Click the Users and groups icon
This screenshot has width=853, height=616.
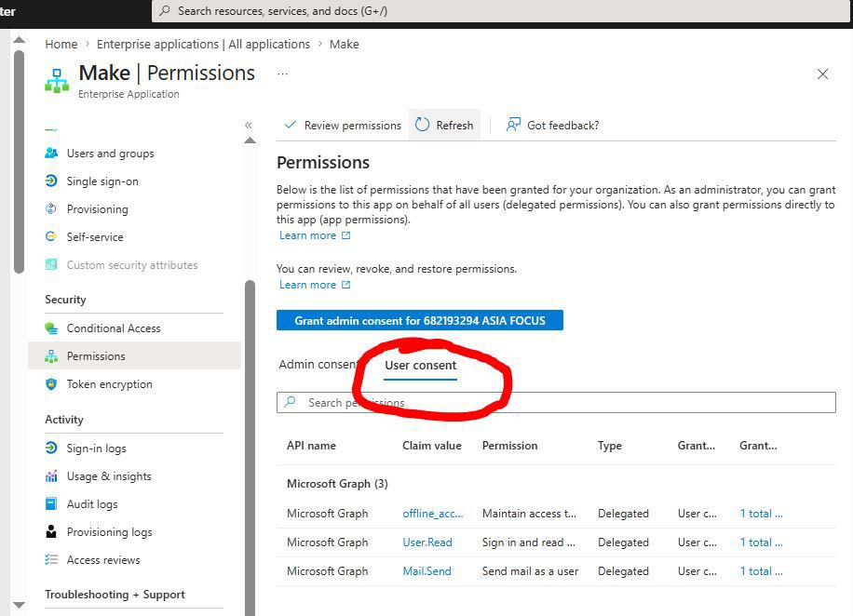[51, 153]
